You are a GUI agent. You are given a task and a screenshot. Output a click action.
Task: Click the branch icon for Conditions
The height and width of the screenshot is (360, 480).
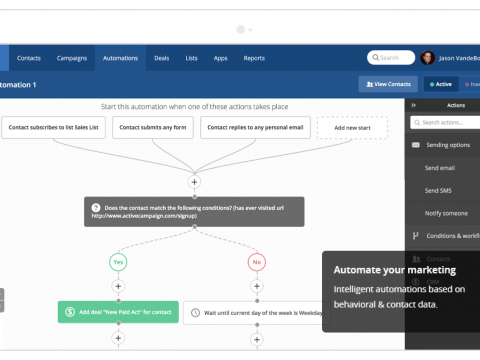pyautogui.click(x=415, y=236)
